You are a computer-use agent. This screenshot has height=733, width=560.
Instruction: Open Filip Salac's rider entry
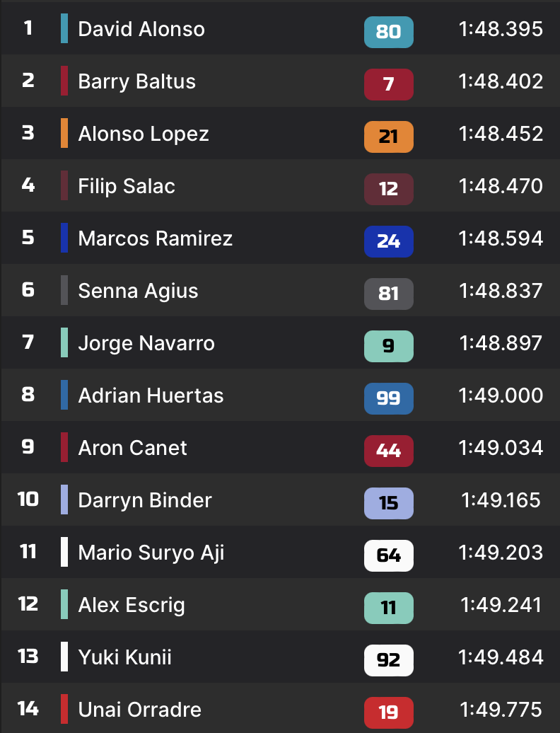[x=127, y=186]
